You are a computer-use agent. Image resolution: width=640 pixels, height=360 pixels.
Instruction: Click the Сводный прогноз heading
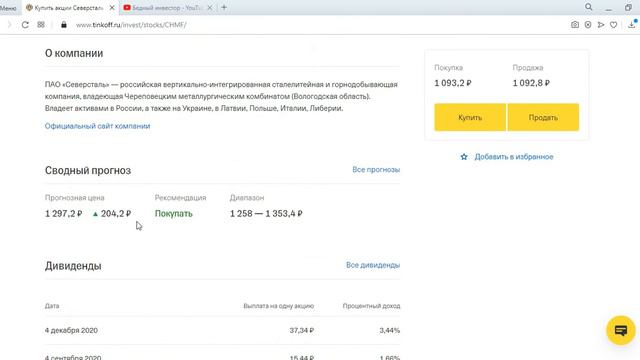coord(88,170)
